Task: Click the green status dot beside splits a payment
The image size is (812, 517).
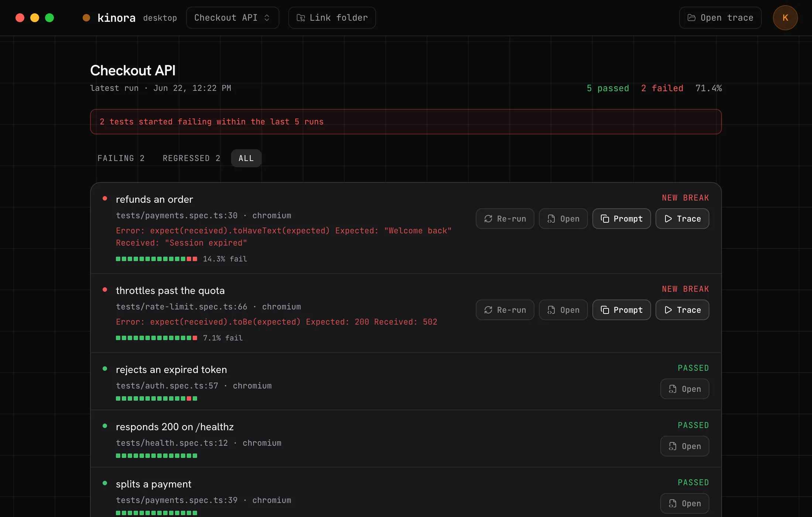Action: 105,483
